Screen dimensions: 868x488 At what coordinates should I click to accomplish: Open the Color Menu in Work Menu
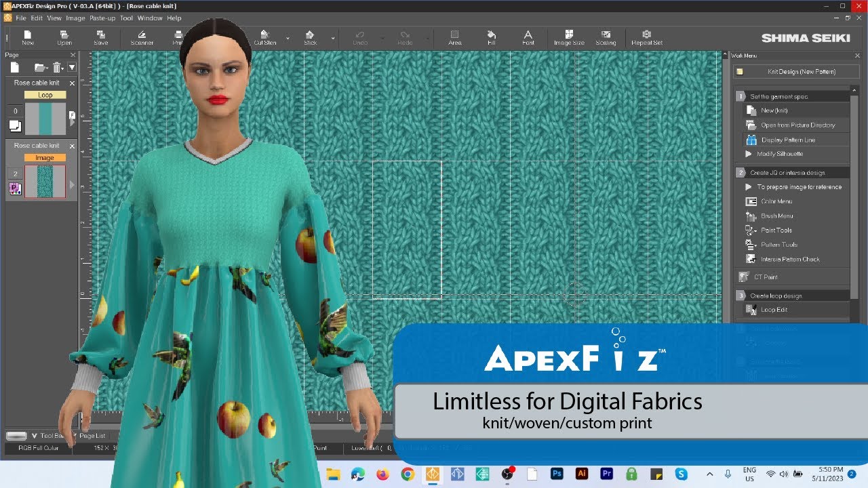click(776, 201)
